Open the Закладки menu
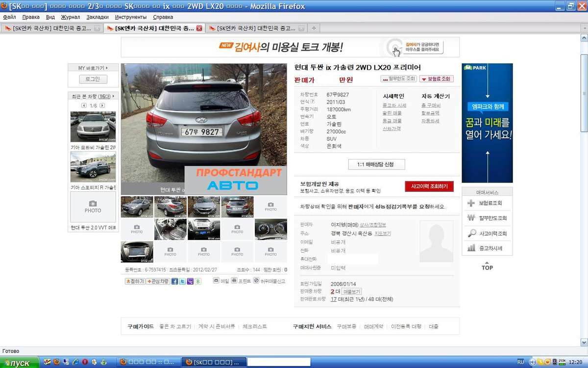The image size is (588, 368). 98,17
